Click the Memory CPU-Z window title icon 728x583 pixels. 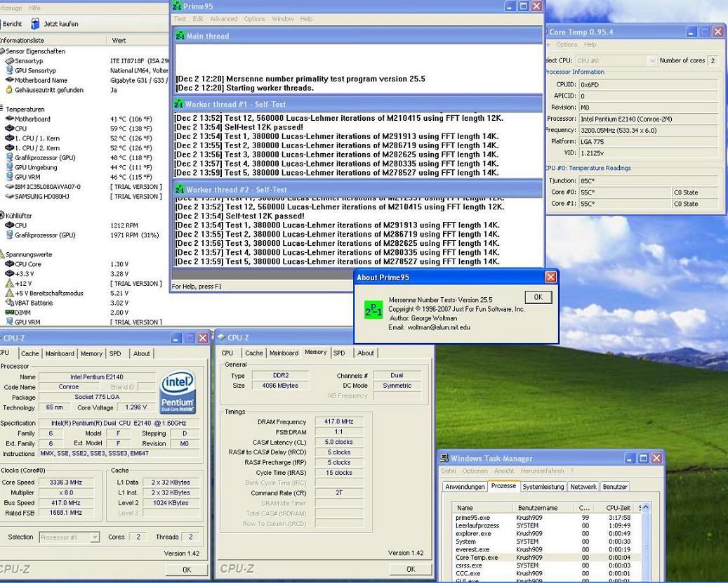point(221,337)
